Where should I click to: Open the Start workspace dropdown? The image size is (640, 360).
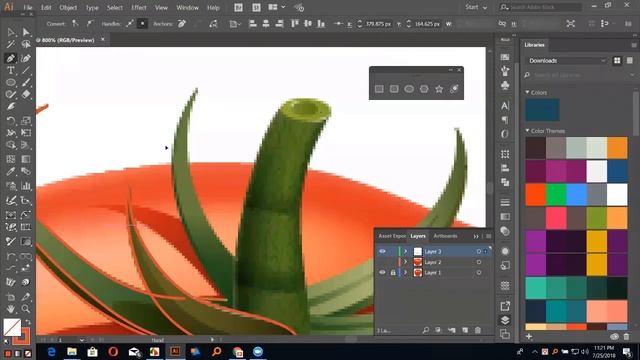click(476, 7)
